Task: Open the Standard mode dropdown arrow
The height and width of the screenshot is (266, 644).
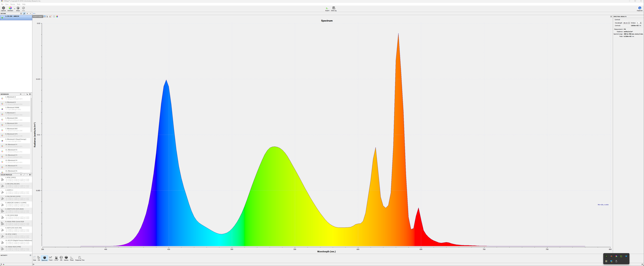Action: coord(14,9)
